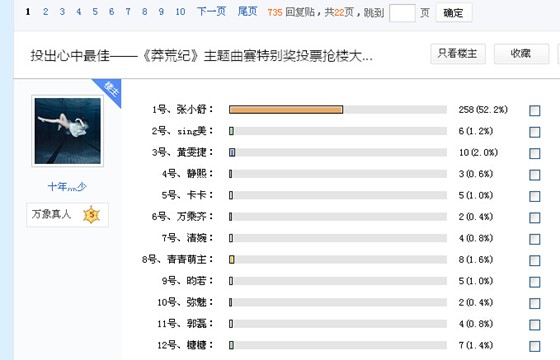The height and width of the screenshot is (360, 560).
Task: Check the box for 2号 sing美
Action: pos(535,132)
